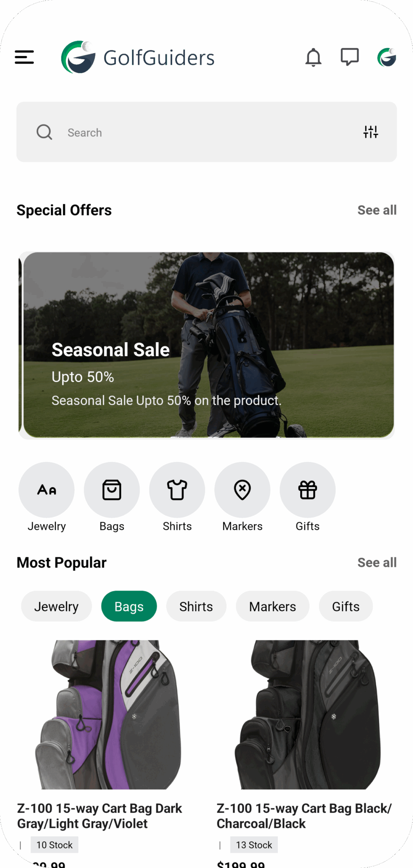The width and height of the screenshot is (413, 868).
Task: Open Jewelry category circle icon
Action: coord(46,490)
